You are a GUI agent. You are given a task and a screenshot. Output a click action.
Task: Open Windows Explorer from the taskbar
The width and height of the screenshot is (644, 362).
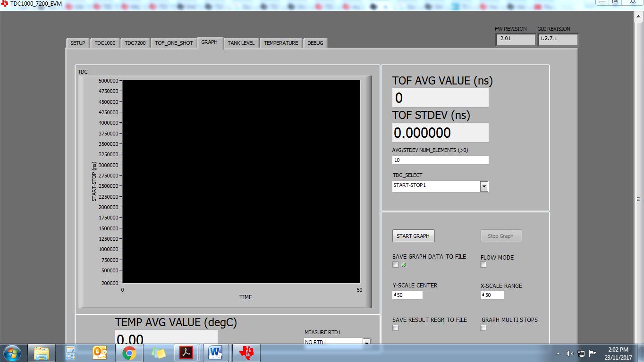42,353
